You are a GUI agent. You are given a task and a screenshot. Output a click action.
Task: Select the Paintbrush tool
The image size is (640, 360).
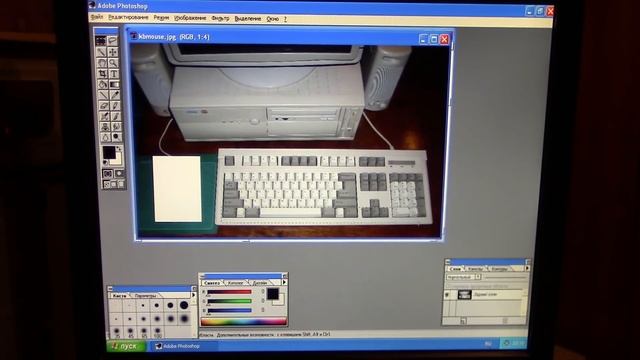click(x=116, y=116)
